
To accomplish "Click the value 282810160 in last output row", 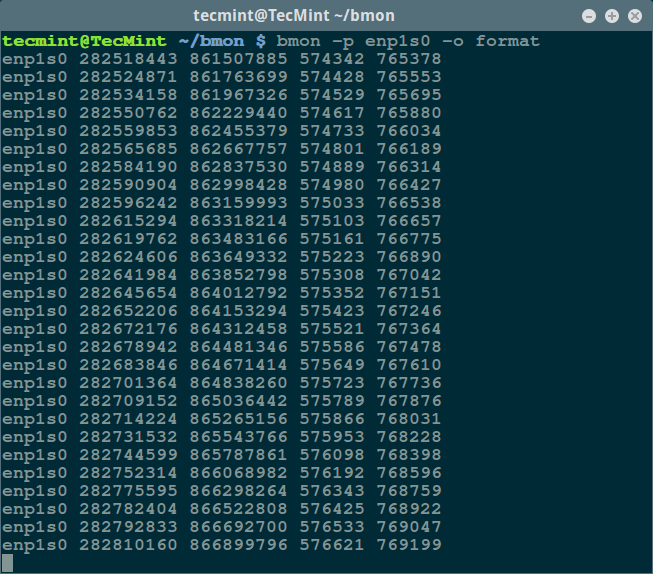I will coord(122,545).
